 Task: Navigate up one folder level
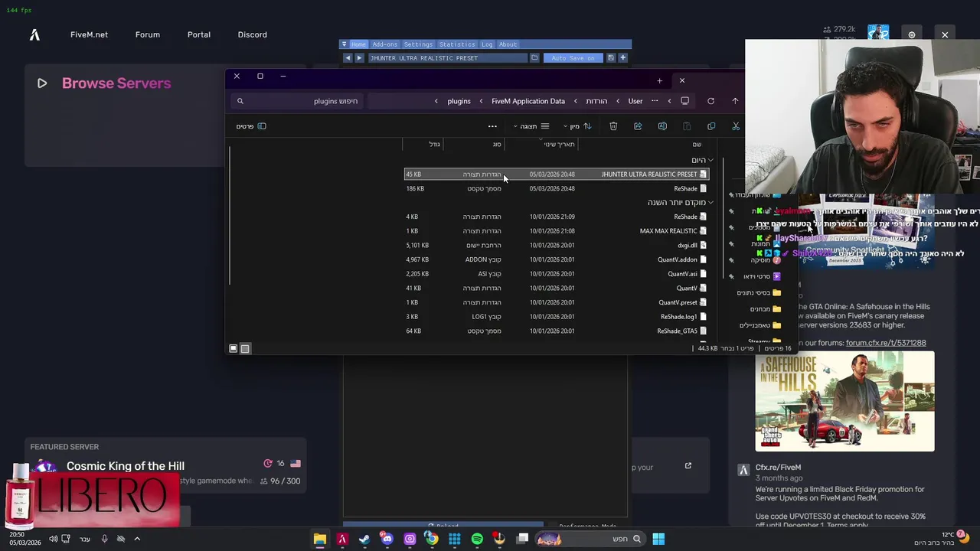coord(735,101)
